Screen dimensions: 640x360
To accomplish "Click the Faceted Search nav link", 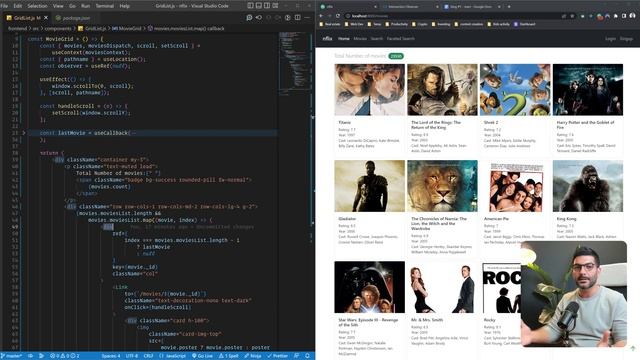I will (400, 38).
